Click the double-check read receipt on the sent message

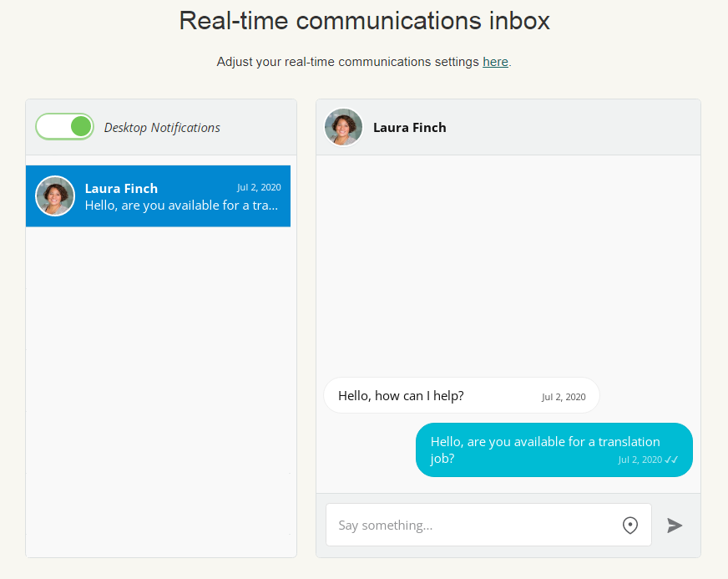point(671,460)
